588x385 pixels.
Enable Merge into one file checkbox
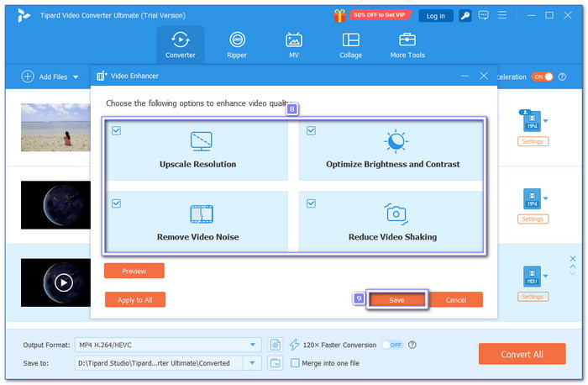click(x=295, y=363)
